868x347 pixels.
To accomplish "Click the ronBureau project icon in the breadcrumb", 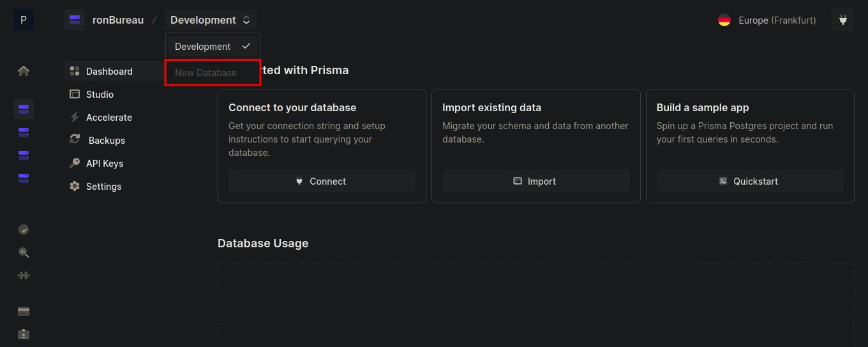I will [75, 20].
